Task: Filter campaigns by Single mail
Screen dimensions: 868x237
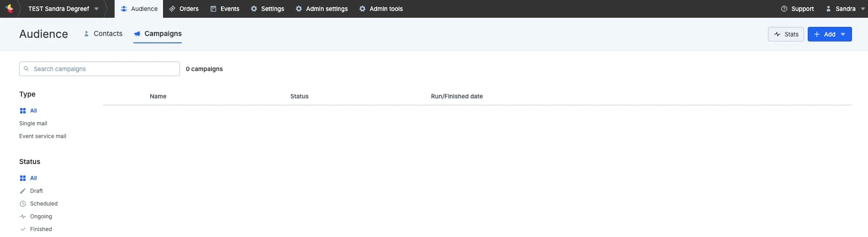Action: [33, 124]
